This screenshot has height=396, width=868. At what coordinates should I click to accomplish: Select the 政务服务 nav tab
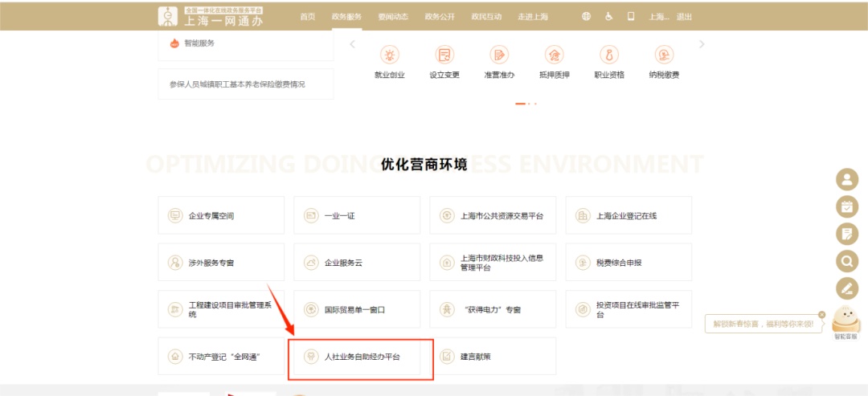[346, 17]
